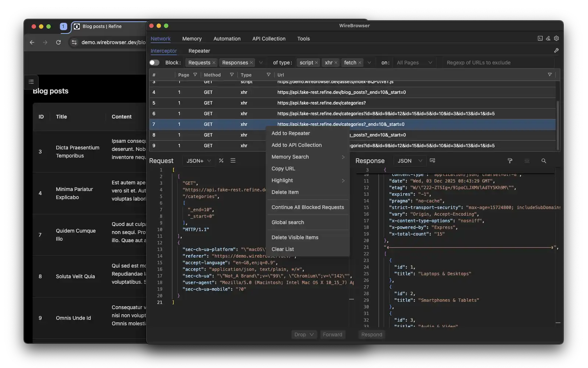The image size is (588, 368).
Task: Open the Request JSON+ format dropdown
Action: click(x=198, y=161)
